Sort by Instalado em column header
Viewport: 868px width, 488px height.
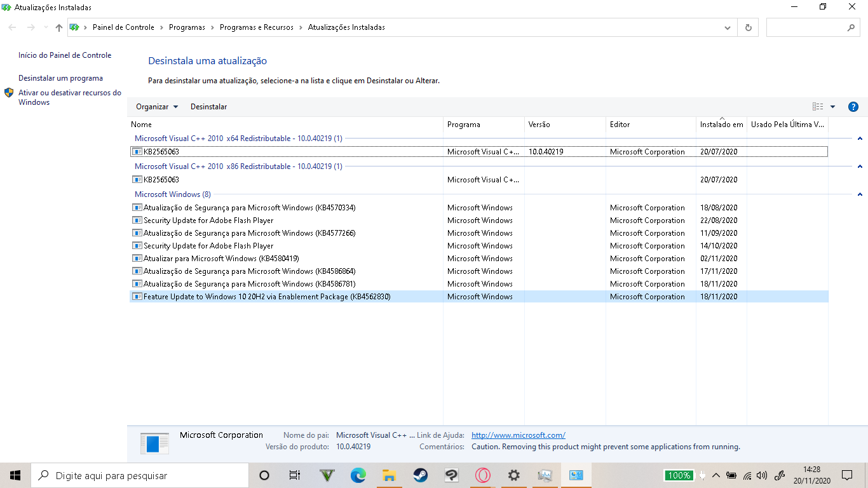[x=721, y=125]
